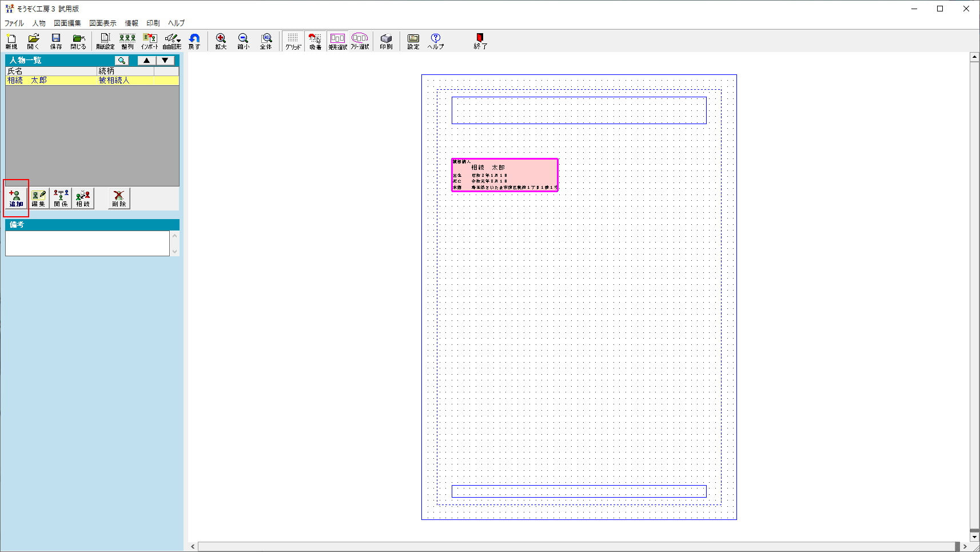Toggle the グリッド grid display
The image size is (980, 552).
[x=293, y=41]
